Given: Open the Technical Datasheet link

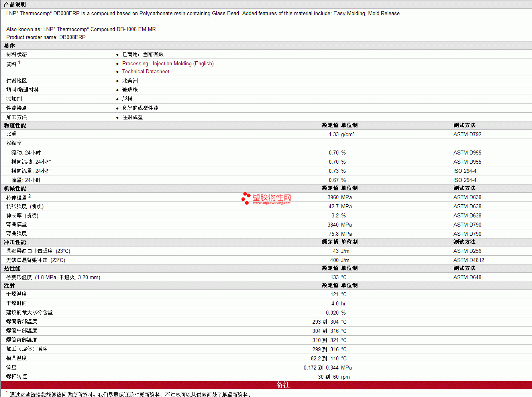Looking at the screenshot, I should point(145,72).
